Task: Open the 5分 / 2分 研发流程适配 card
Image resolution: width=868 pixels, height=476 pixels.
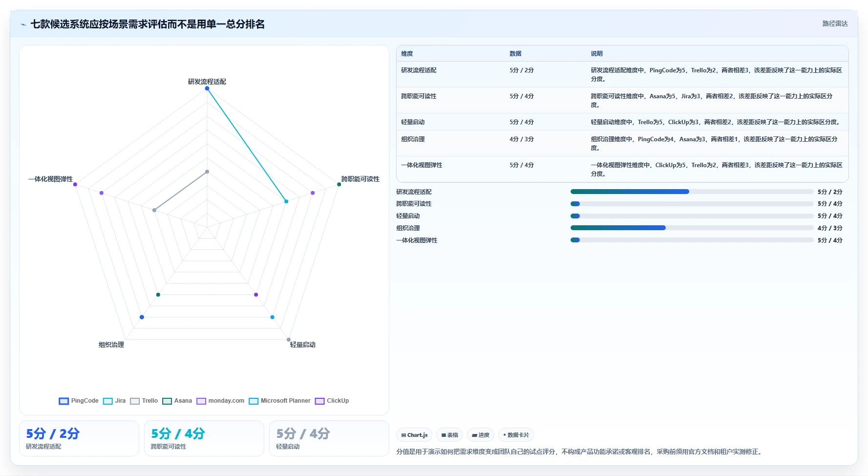Action: 79,438
